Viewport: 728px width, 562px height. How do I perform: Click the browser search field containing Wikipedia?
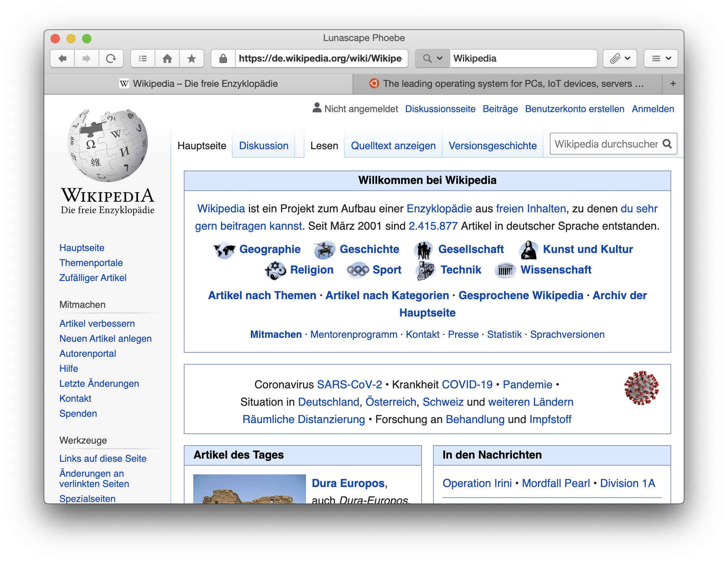pos(523,58)
